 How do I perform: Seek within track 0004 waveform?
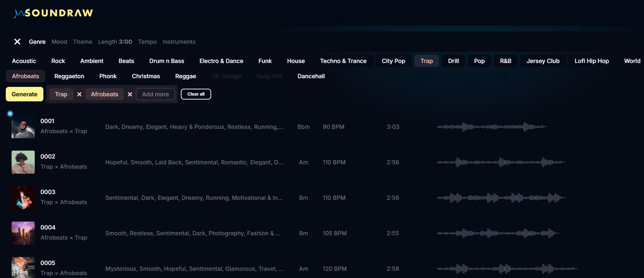pos(498,233)
